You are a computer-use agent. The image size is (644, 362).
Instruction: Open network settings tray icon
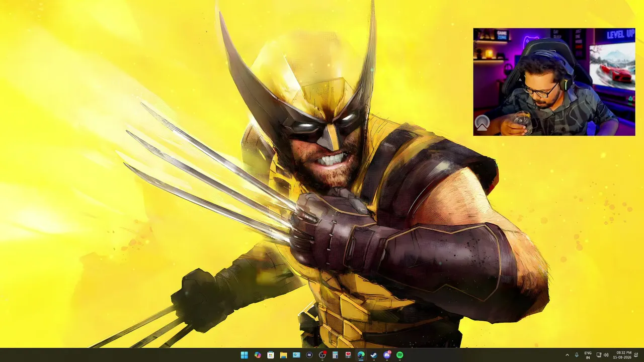click(599, 355)
